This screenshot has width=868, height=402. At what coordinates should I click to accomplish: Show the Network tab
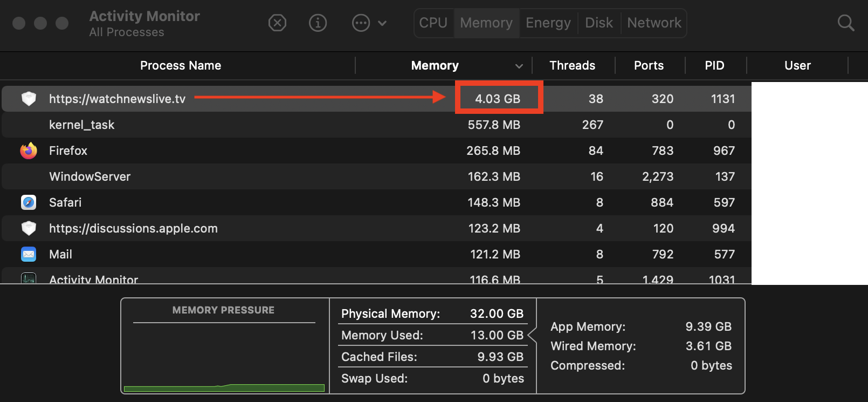tap(654, 23)
